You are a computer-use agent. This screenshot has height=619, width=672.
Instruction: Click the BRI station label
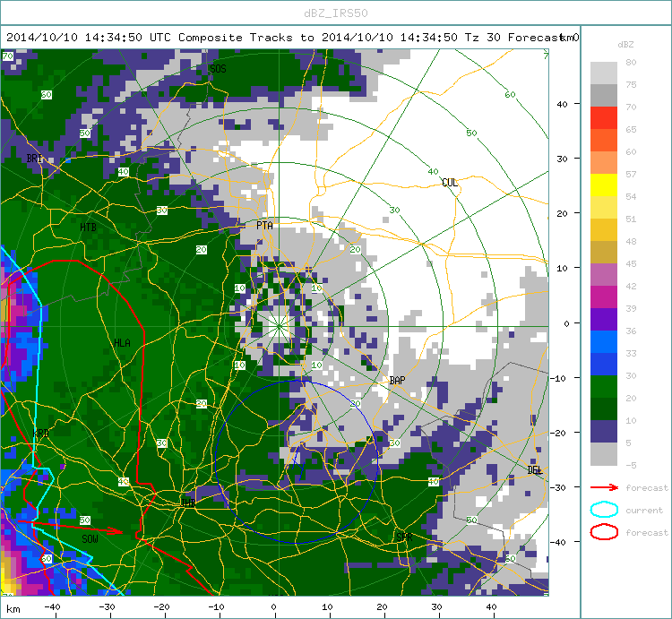pos(34,158)
